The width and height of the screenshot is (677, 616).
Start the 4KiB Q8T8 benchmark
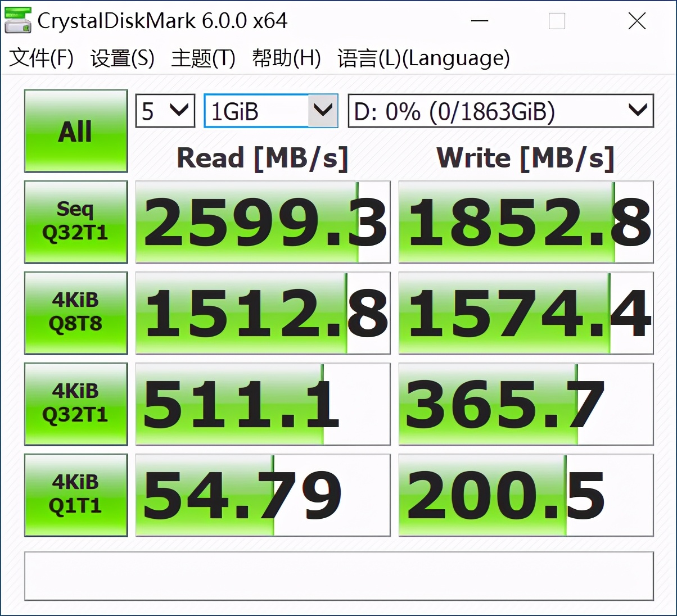pyautogui.click(x=76, y=313)
